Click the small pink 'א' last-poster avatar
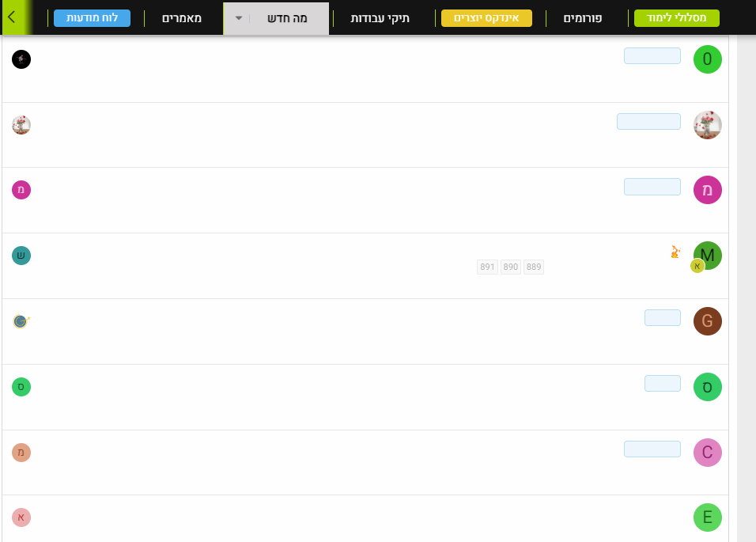 coord(21,517)
